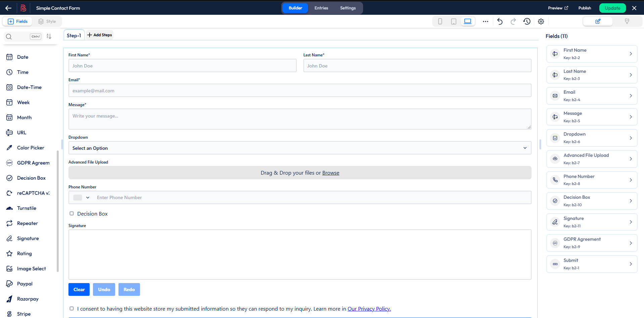Click the undo arrow icon in toolbar
Screen dimensions: 644x318
click(500, 21)
